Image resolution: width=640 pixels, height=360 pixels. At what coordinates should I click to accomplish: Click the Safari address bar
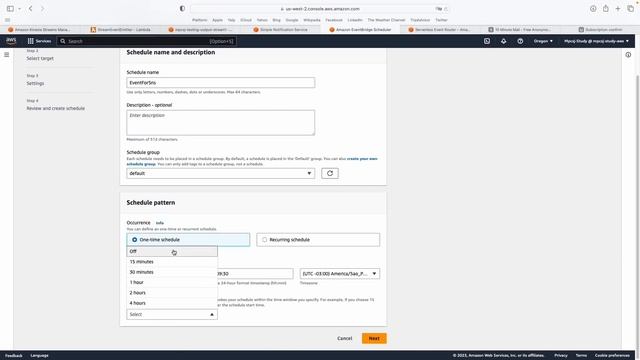point(320,9)
